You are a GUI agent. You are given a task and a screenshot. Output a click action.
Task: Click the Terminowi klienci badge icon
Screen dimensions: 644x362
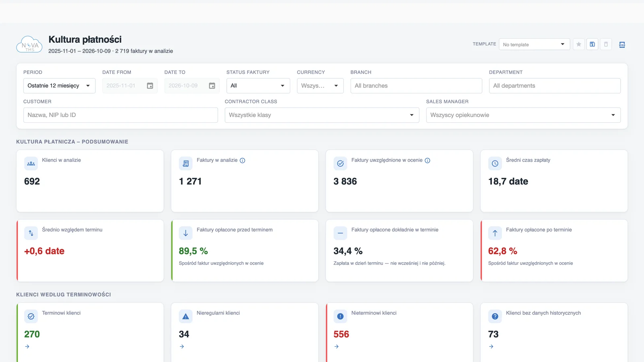(x=31, y=317)
